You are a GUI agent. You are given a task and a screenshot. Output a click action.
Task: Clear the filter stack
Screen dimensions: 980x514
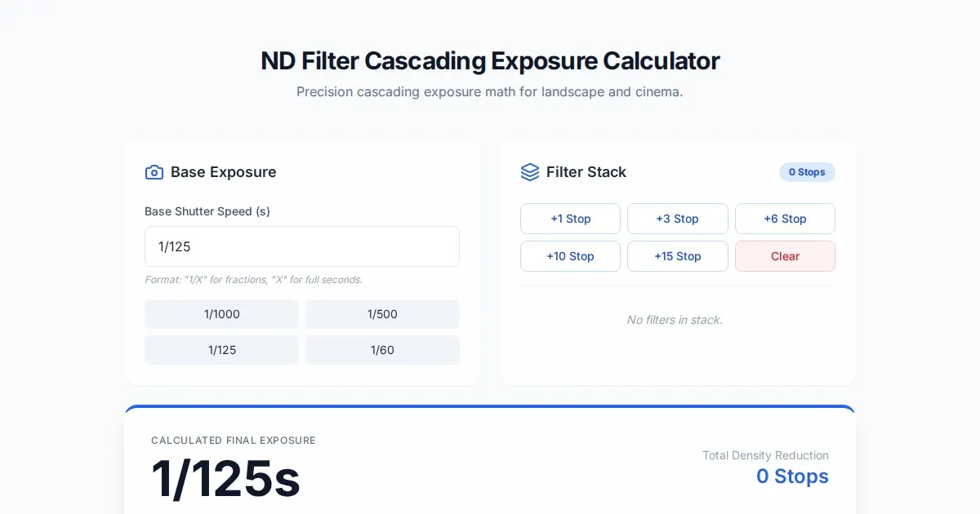coord(785,256)
